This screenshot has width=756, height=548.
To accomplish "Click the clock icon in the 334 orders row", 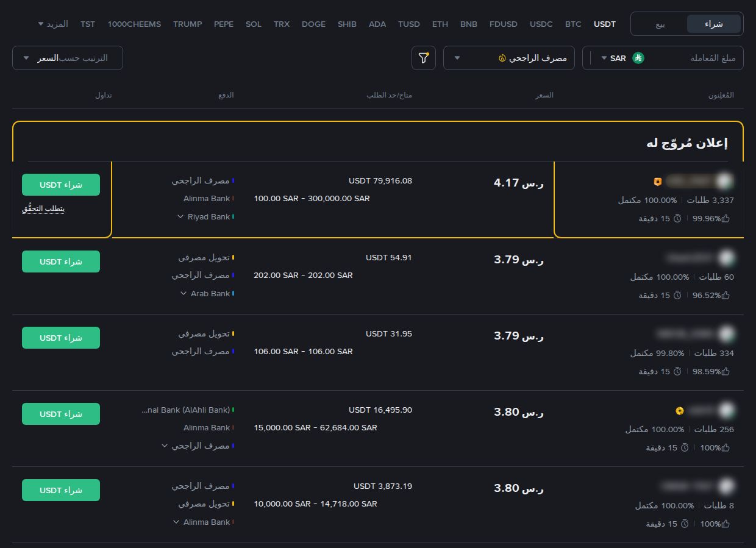I will pos(677,371).
